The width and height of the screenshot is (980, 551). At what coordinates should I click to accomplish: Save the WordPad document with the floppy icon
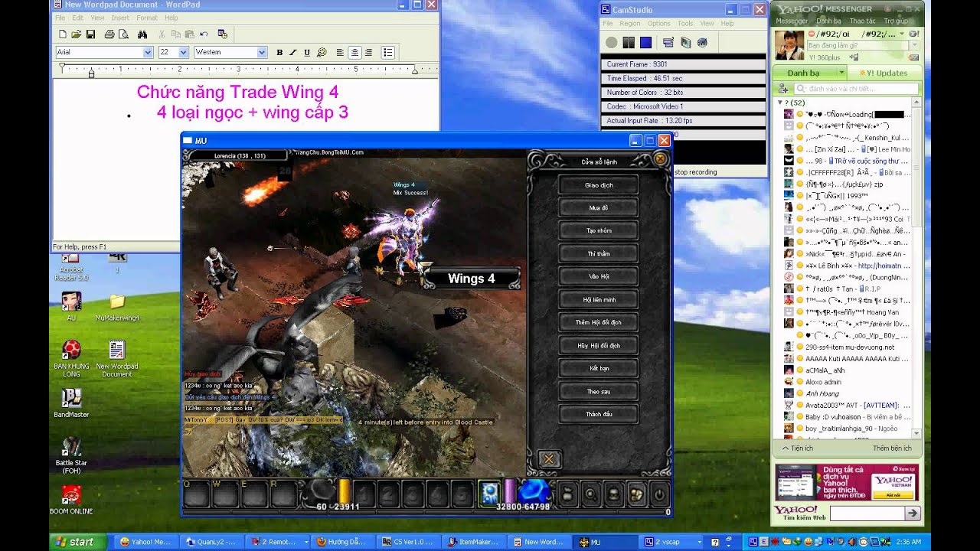pos(90,34)
